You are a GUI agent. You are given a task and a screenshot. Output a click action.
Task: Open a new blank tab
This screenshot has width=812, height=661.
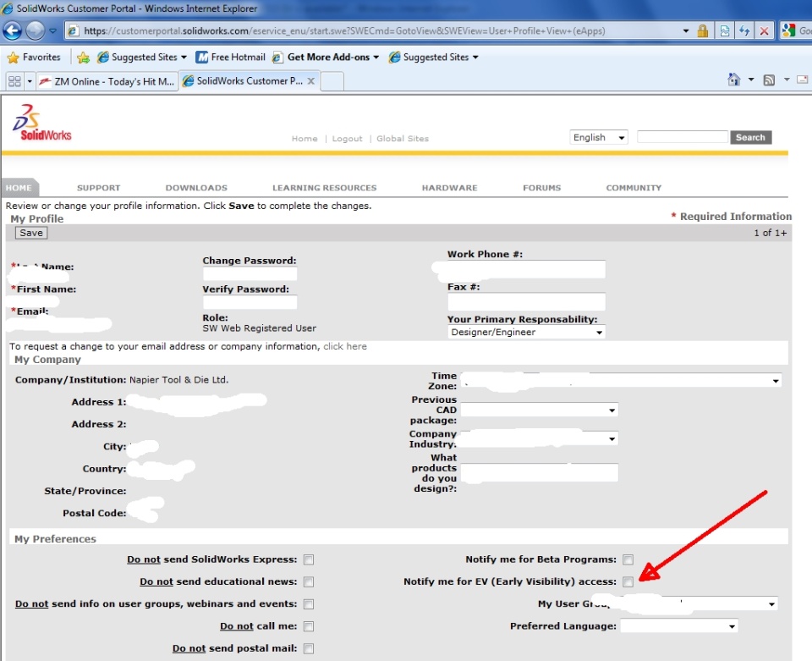click(x=332, y=81)
